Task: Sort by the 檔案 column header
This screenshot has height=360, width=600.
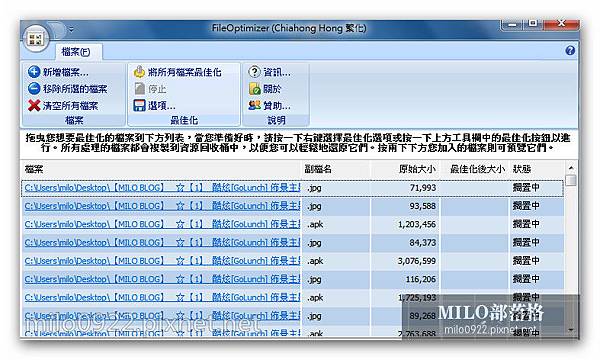Action: pyautogui.click(x=161, y=169)
